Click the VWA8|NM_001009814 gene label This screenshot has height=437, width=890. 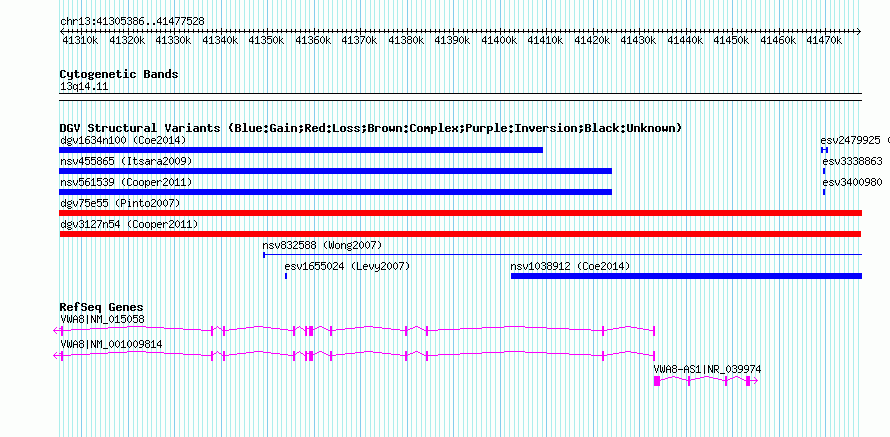click(111, 344)
